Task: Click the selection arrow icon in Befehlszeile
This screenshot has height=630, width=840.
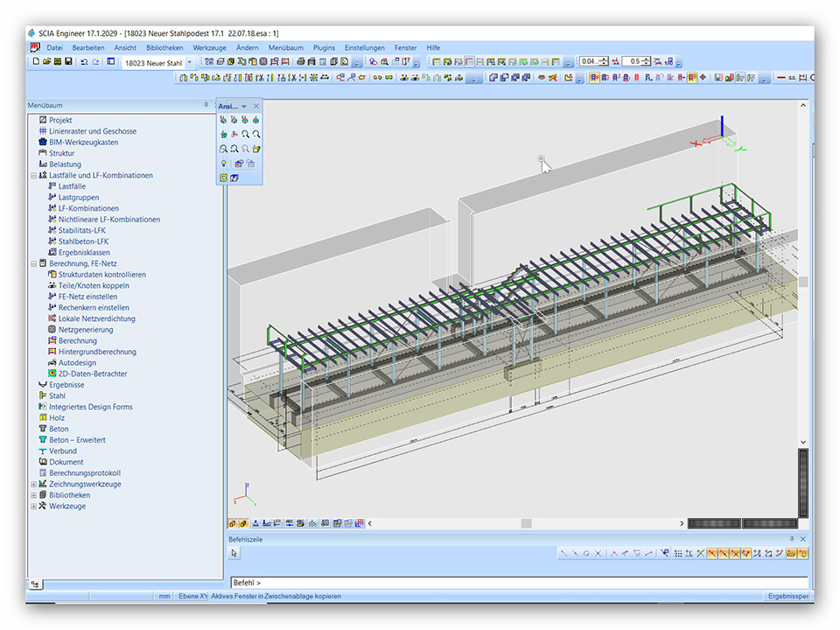Action: click(234, 553)
